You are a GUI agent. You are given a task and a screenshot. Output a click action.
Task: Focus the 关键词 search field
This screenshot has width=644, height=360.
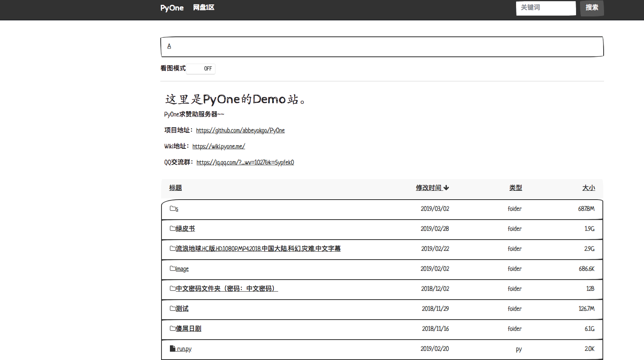point(546,8)
